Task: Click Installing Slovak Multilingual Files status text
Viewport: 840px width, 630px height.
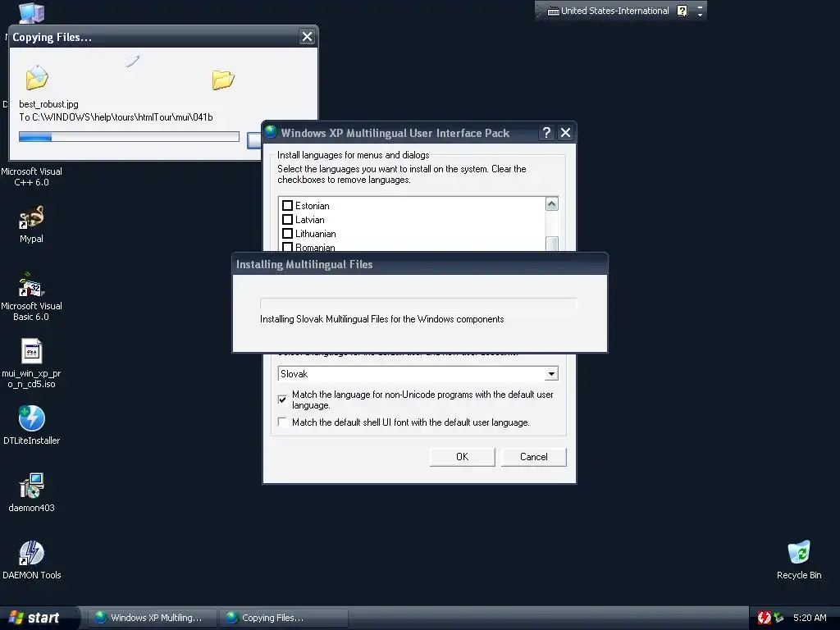Action: (382, 319)
